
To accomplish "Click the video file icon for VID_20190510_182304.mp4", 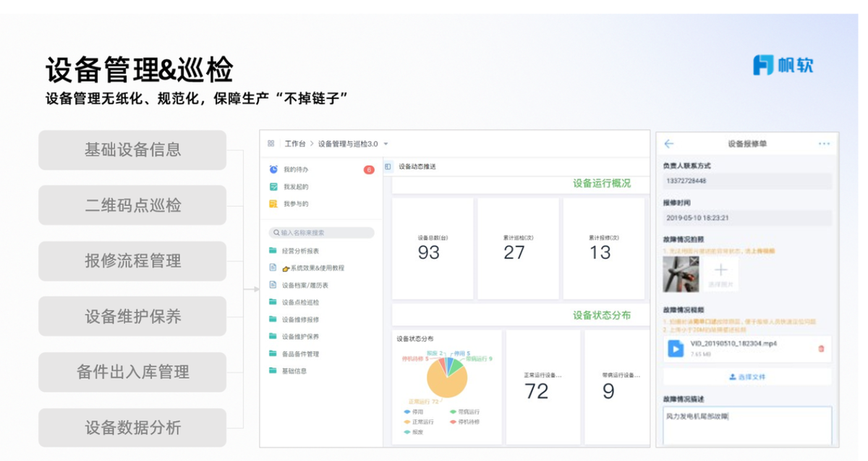I will coord(676,349).
